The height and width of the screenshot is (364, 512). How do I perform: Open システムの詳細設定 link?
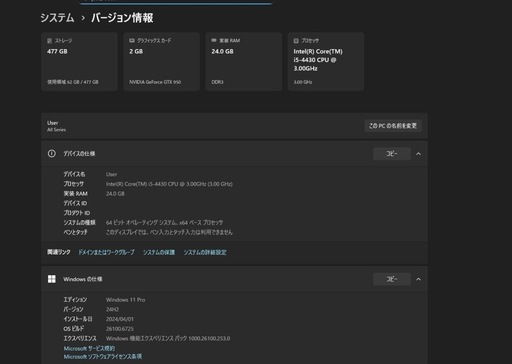(205, 252)
